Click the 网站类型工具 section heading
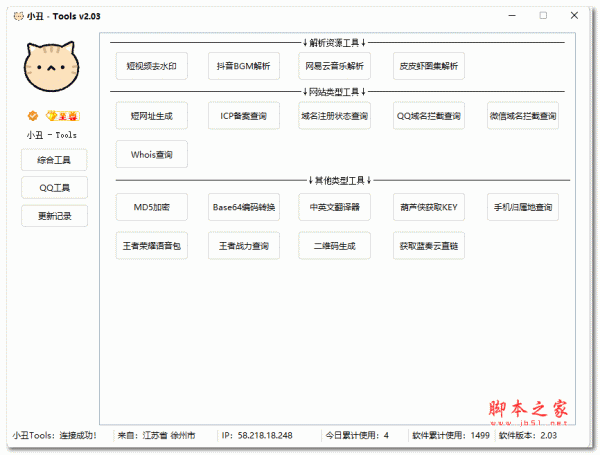Viewport: 600px width, 455px height. [334, 92]
